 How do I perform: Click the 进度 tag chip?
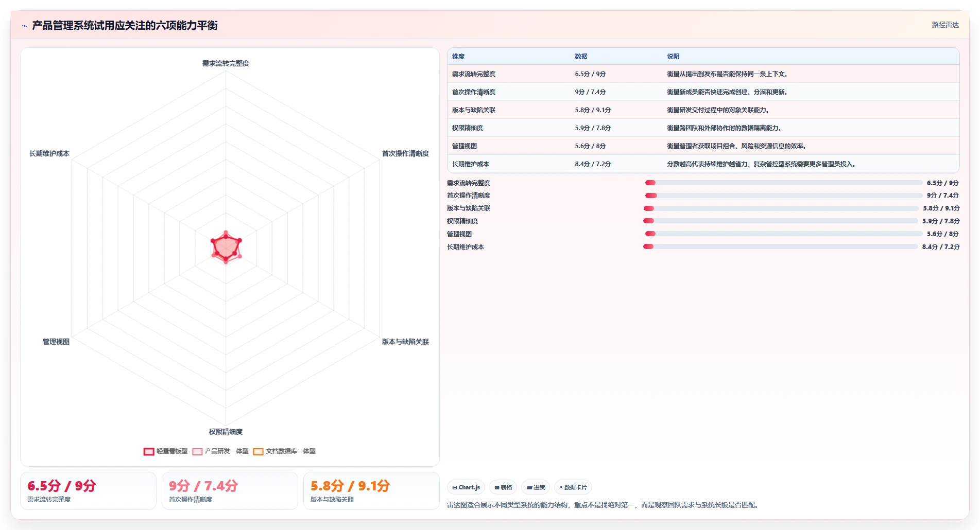pos(536,487)
